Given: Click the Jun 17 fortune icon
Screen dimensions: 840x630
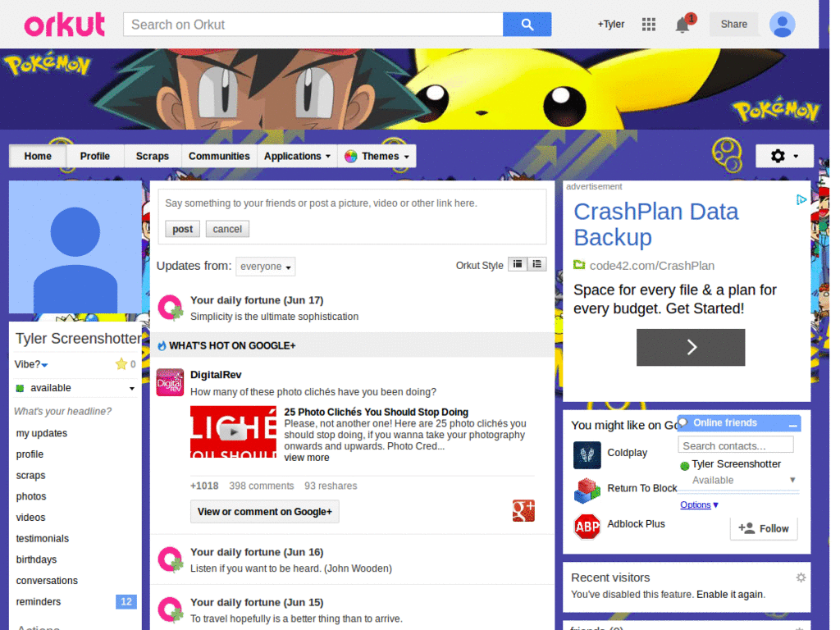Looking at the screenshot, I should [x=171, y=308].
